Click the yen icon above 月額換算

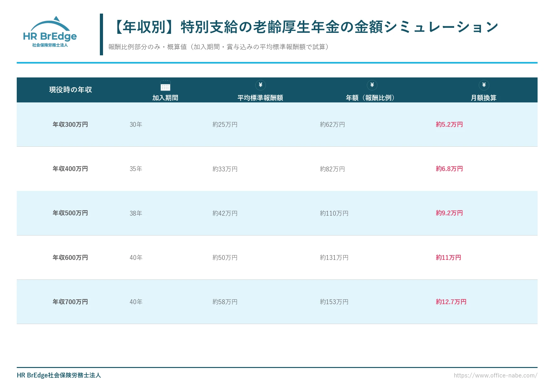pyautogui.click(x=484, y=85)
